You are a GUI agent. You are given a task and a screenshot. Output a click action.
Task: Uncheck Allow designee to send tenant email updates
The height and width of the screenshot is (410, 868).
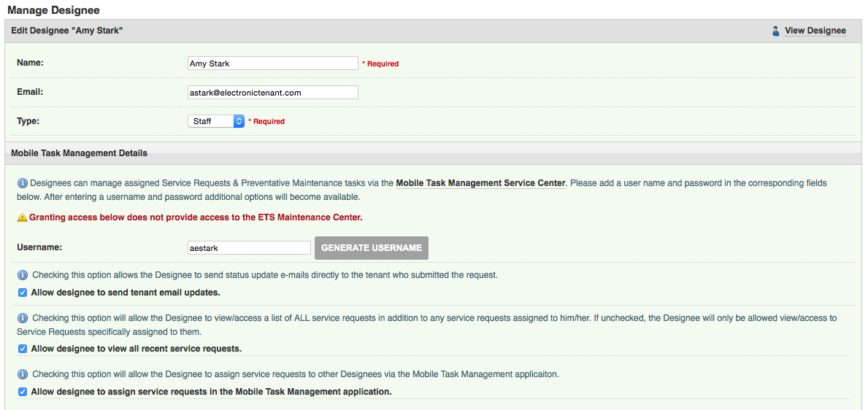[23, 293]
